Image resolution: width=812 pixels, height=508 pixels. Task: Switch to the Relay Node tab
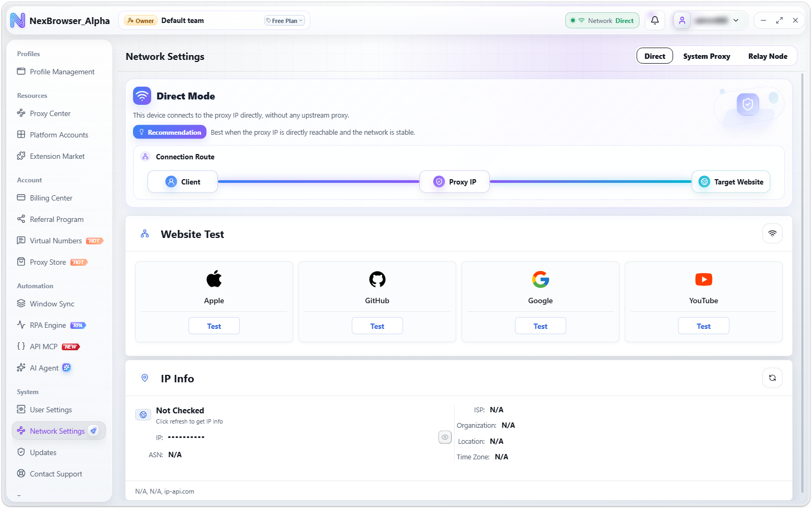pos(768,56)
